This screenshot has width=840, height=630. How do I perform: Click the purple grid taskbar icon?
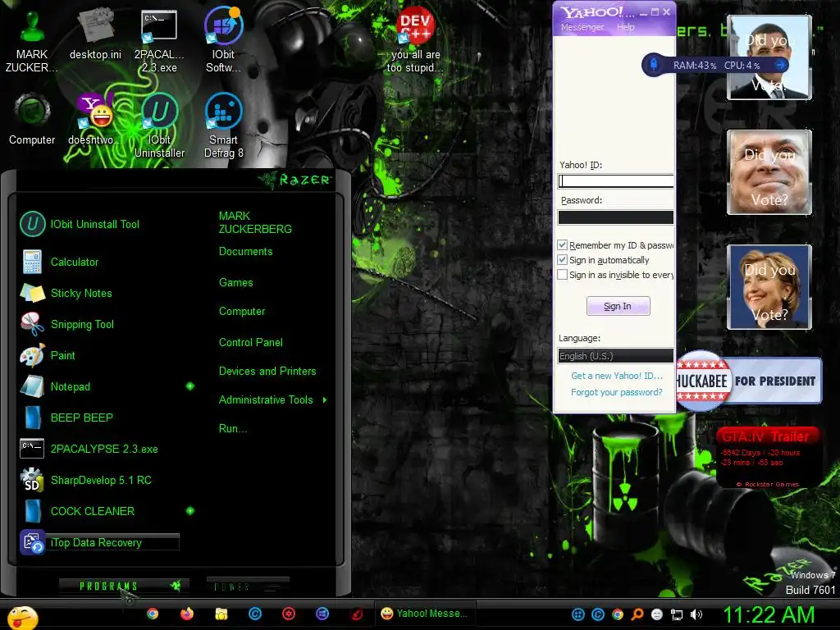[322, 614]
